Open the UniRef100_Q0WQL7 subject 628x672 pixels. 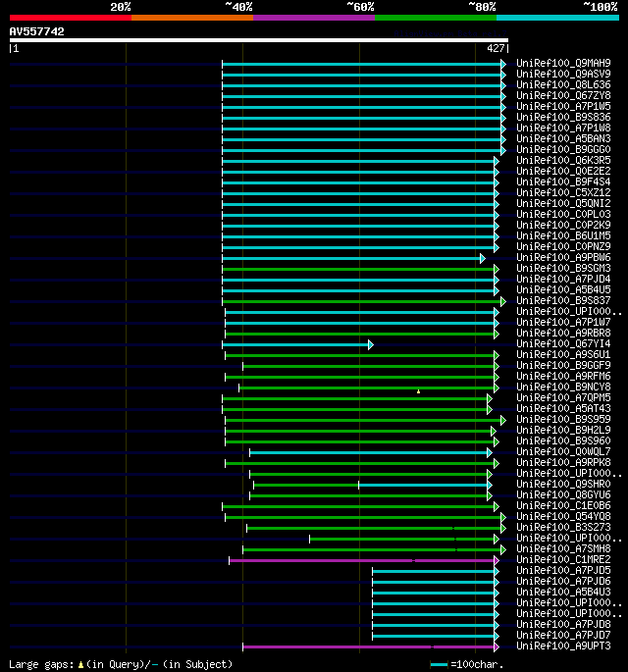tap(563, 451)
